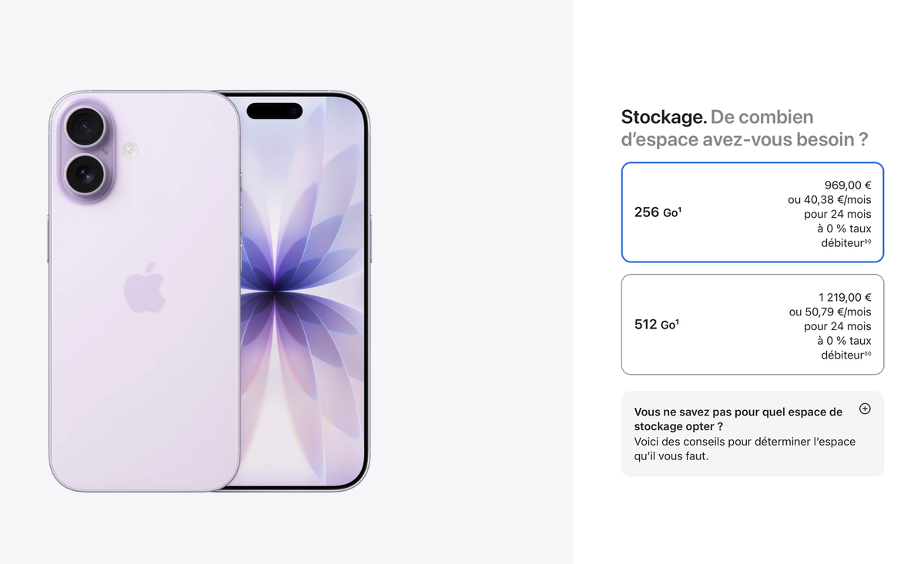Choose the 512 Go storage option

(752, 325)
